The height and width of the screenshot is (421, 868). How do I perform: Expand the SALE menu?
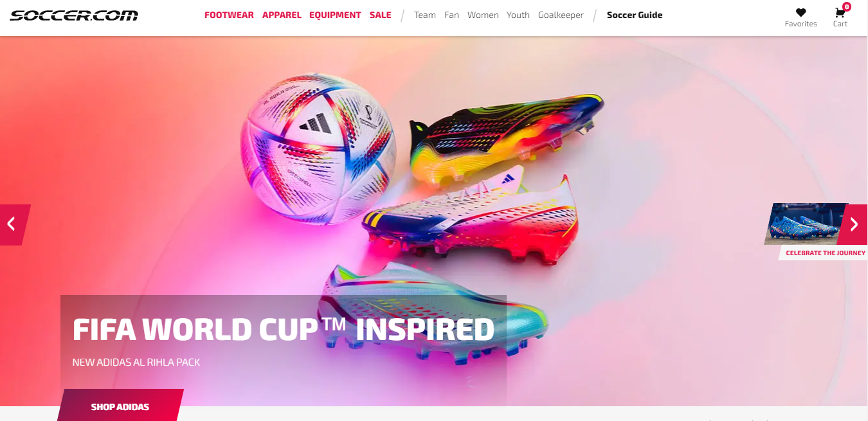(x=381, y=15)
